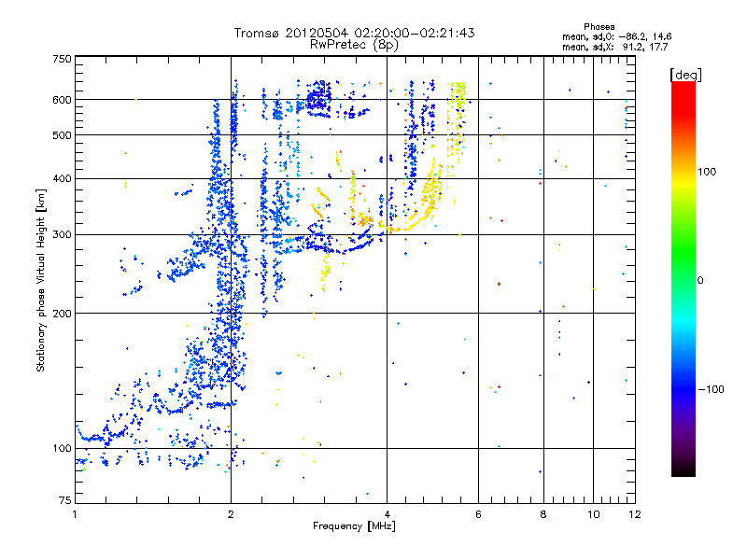Viewport: 747px width, 560px height.
Task: Click the '[deg]' colorbar unit label
Action: point(685,75)
